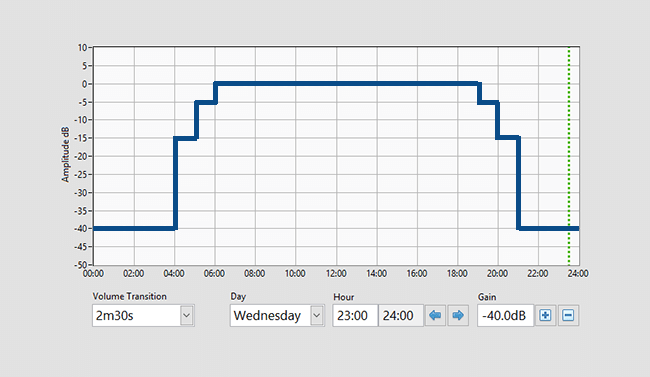This screenshot has width=650, height=377.
Task: Click the Gain label text
Action: [487, 297]
